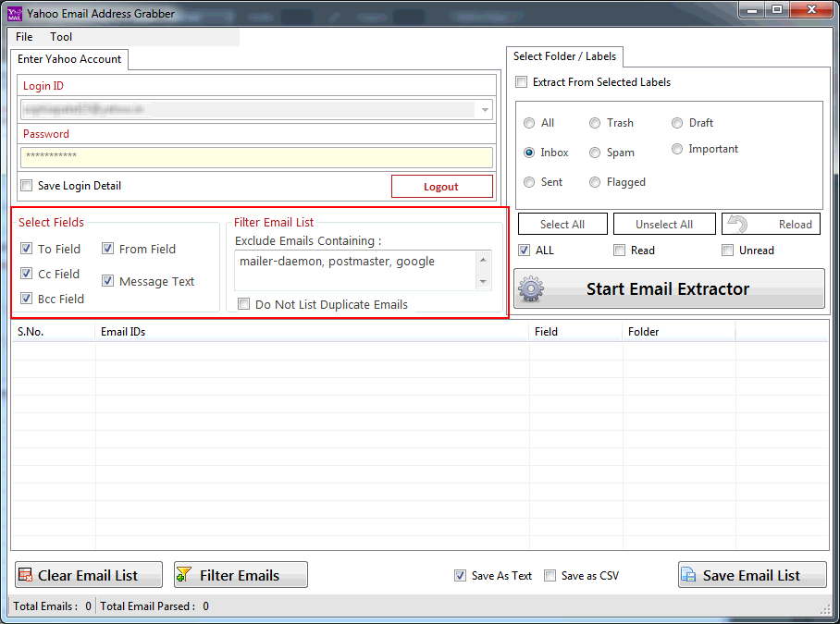Uncheck the Bcc Field checkbox
Screen dimensions: 840x624
click(x=26, y=298)
